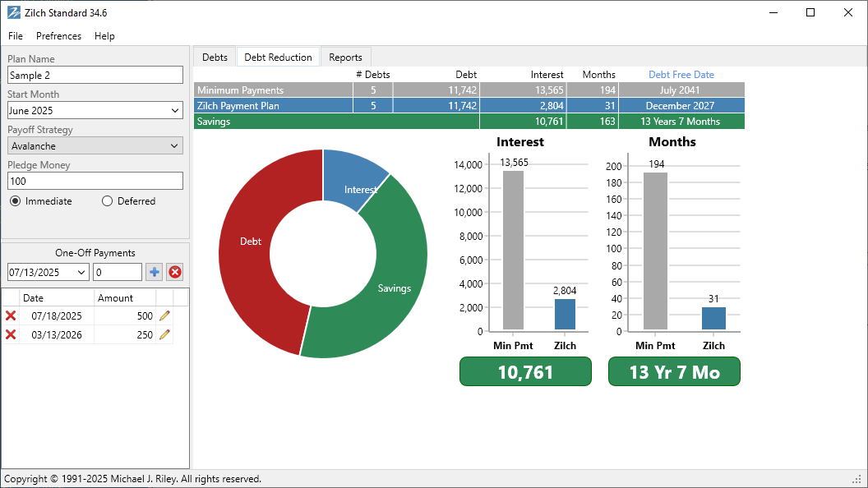Click the 10,761 savings green button
This screenshot has width=868, height=488.
click(525, 371)
